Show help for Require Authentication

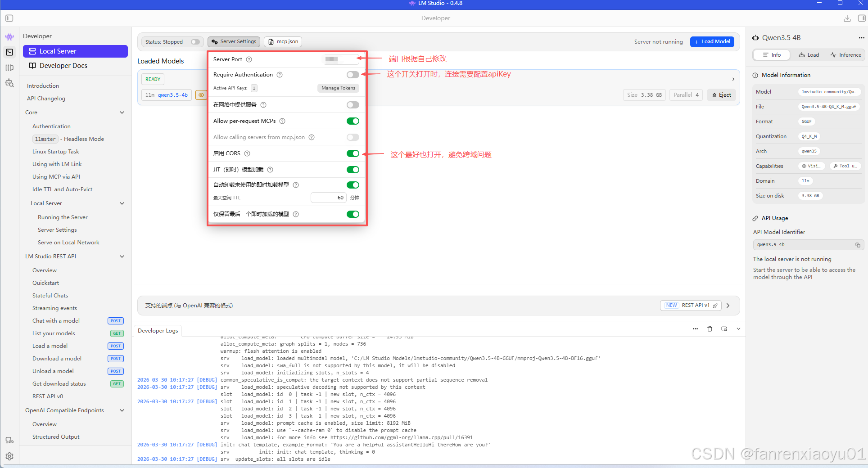(280, 75)
